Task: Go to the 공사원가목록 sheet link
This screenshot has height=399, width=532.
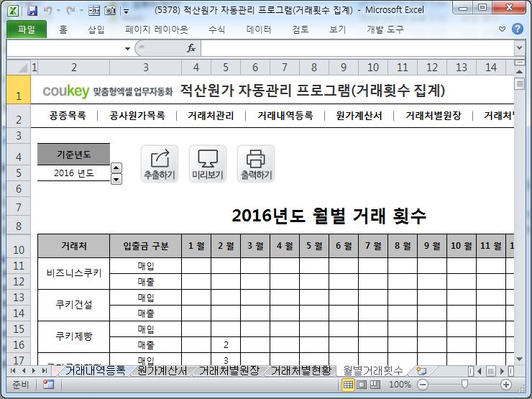Action: point(137,116)
